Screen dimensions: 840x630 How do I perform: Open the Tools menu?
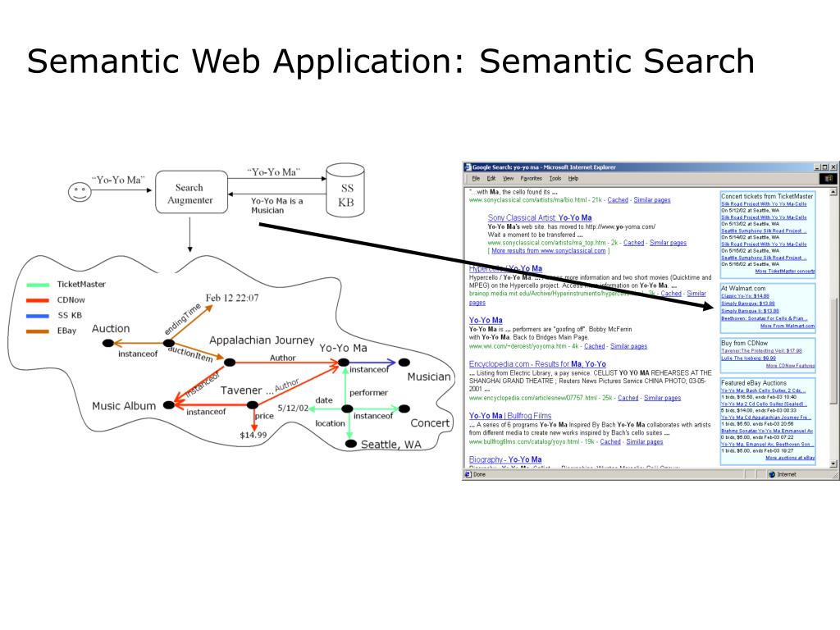[555, 178]
